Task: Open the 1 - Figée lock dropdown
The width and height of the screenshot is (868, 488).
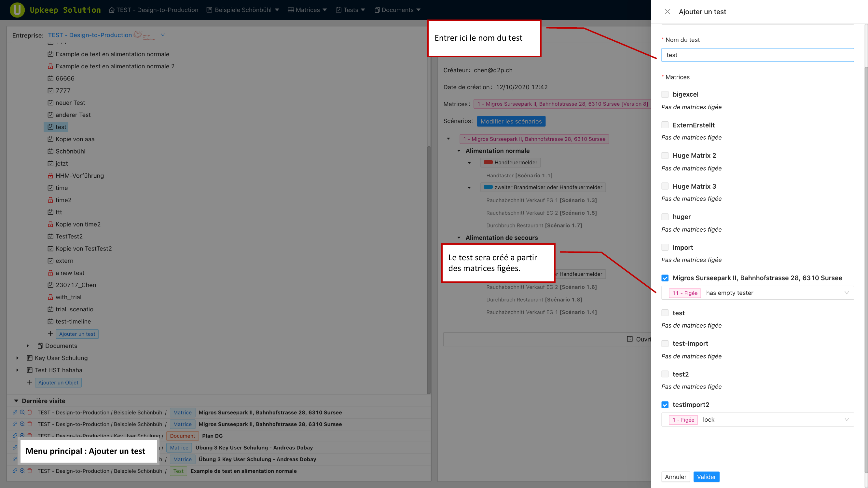Action: click(757, 420)
